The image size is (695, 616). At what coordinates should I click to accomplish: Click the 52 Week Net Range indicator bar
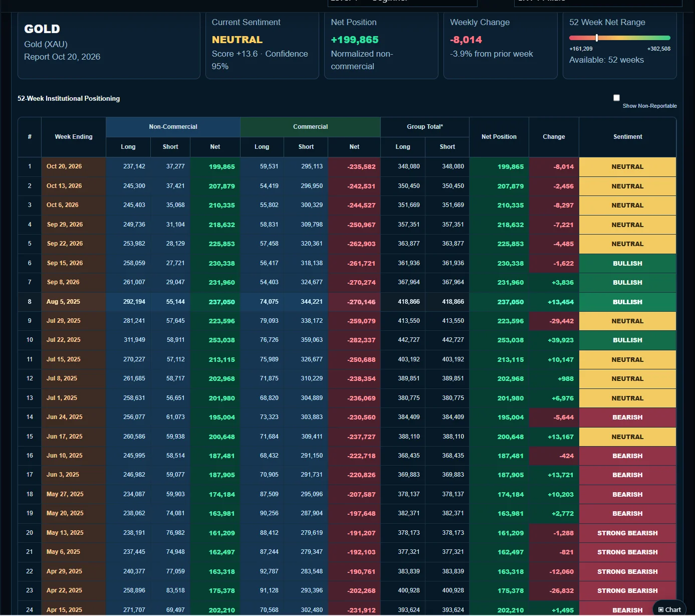click(620, 38)
